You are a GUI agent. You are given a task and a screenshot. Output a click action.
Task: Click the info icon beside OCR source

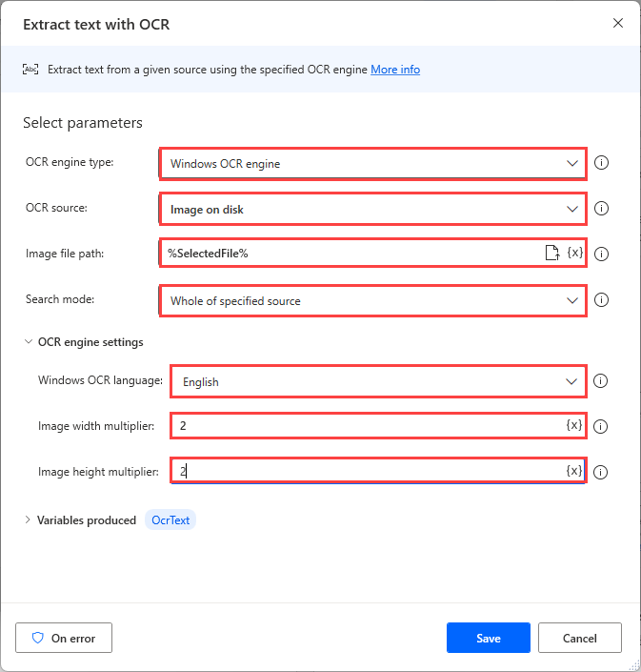pos(601,209)
